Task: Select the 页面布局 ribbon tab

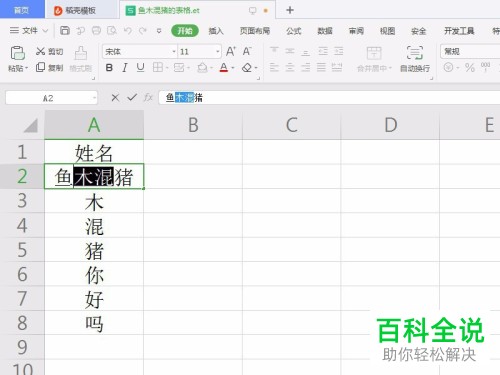Action: [x=255, y=31]
